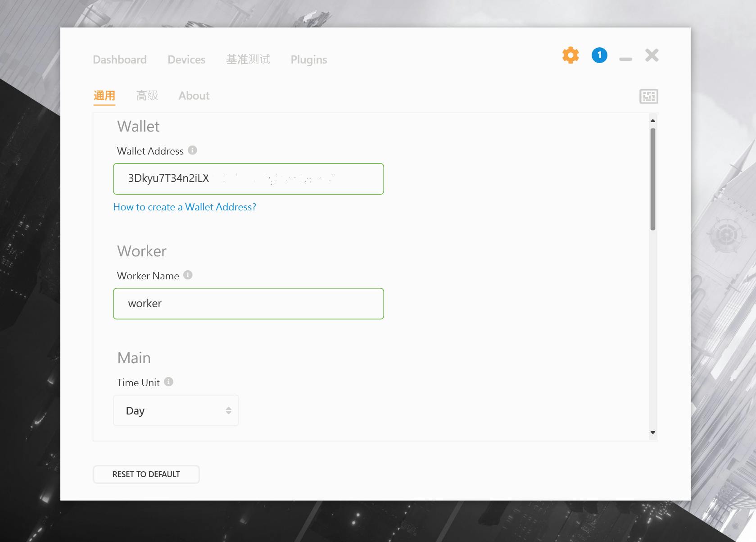756x542 pixels.
Task: Open the 'How to create a Wallet Address?' link
Action: (185, 207)
